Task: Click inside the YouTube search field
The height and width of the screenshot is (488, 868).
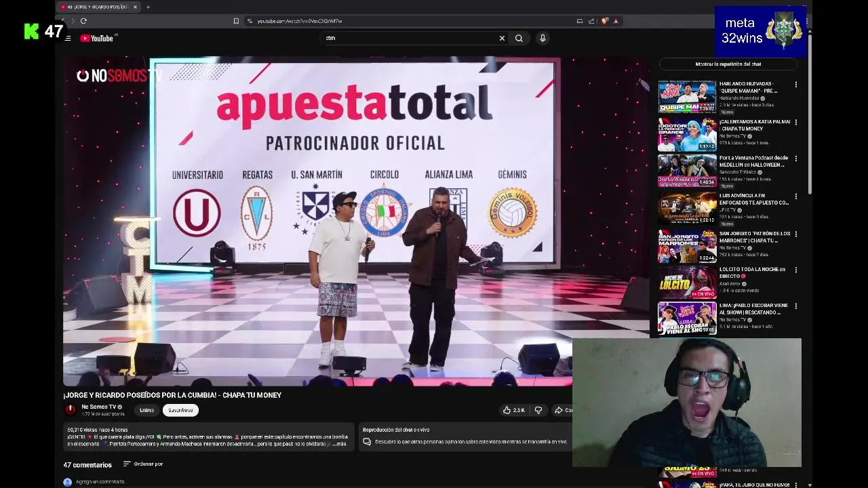Action: tap(410, 39)
